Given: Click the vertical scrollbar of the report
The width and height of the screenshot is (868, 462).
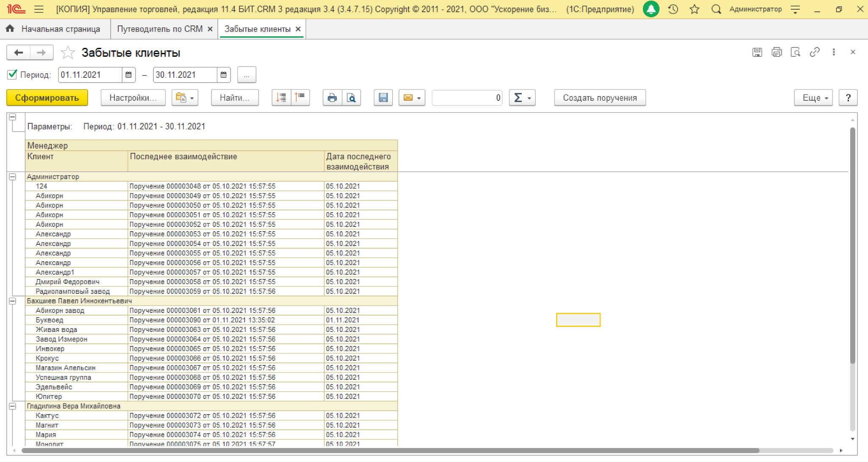Looking at the screenshot, I should tap(852, 246).
